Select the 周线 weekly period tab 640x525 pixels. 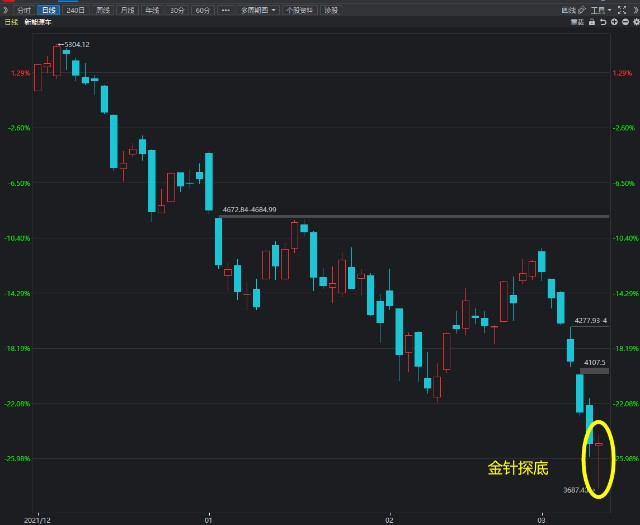pos(102,10)
